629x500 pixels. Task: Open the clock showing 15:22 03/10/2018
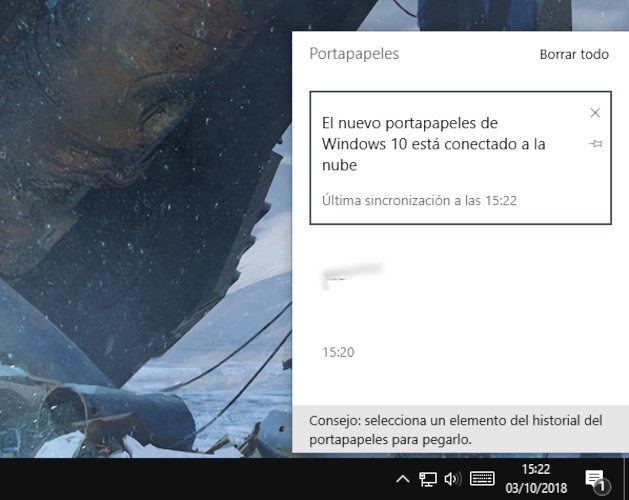[x=536, y=479]
